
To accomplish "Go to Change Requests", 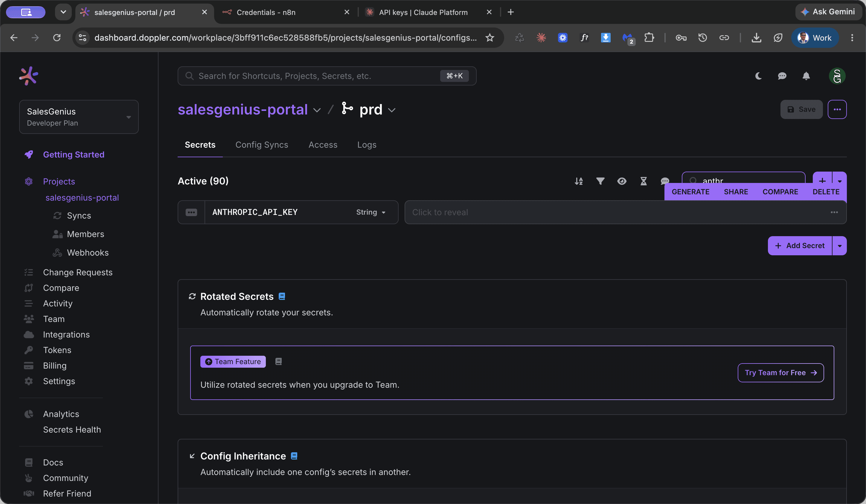I will pos(78,272).
